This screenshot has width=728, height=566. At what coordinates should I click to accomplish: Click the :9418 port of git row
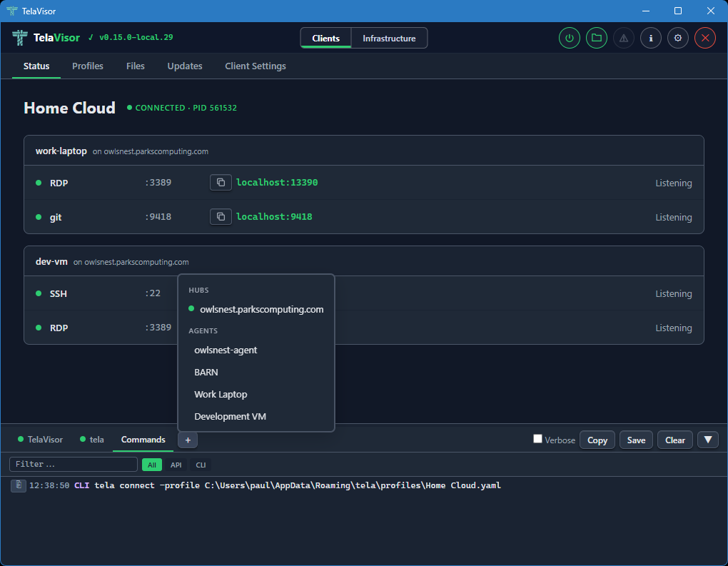158,217
